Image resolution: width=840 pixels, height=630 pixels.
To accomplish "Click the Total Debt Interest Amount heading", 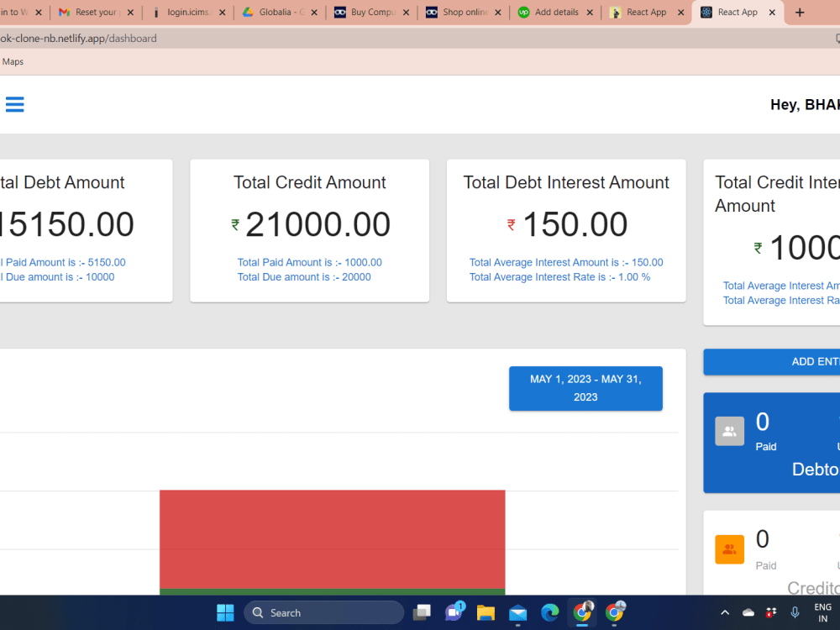I will coord(566,182).
